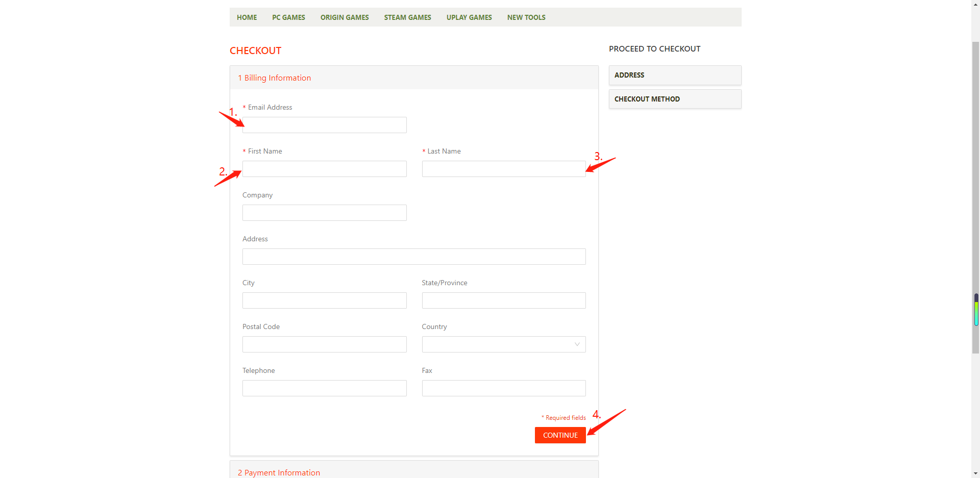Viewport: 980px width, 478px height.
Task: Open ORIGIN GAMES in navigation
Action: click(x=345, y=17)
